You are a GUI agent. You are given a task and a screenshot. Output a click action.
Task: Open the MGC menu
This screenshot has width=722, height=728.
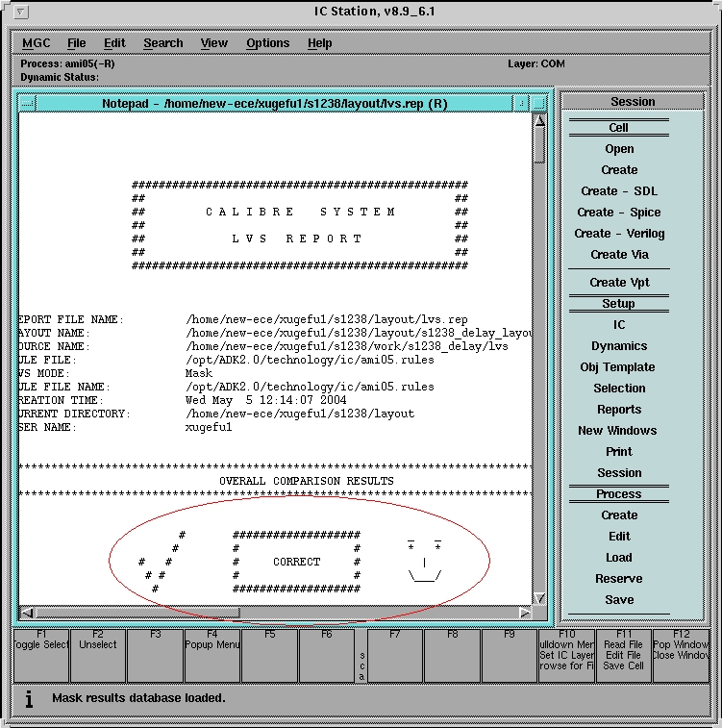(x=37, y=43)
